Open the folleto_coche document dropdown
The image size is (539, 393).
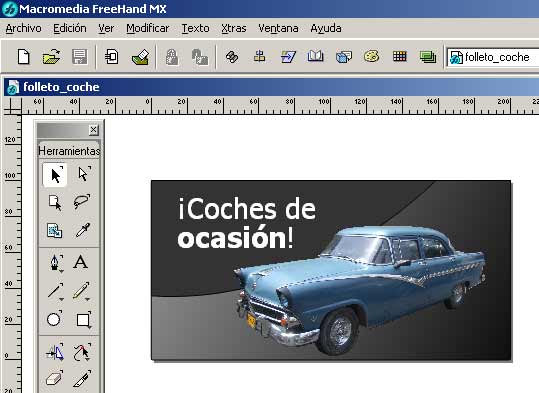tap(493, 57)
